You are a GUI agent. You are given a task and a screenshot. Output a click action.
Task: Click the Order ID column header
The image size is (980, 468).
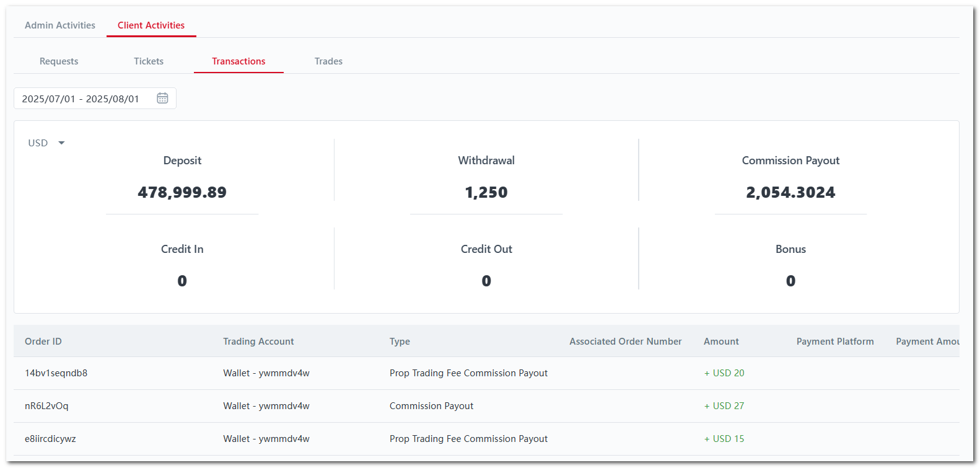point(43,342)
